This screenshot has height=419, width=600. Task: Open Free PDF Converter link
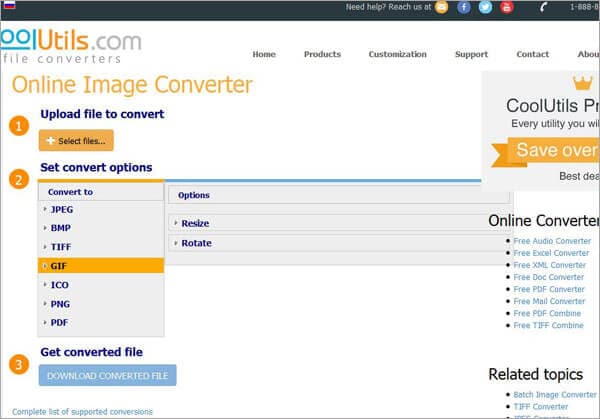point(549,289)
